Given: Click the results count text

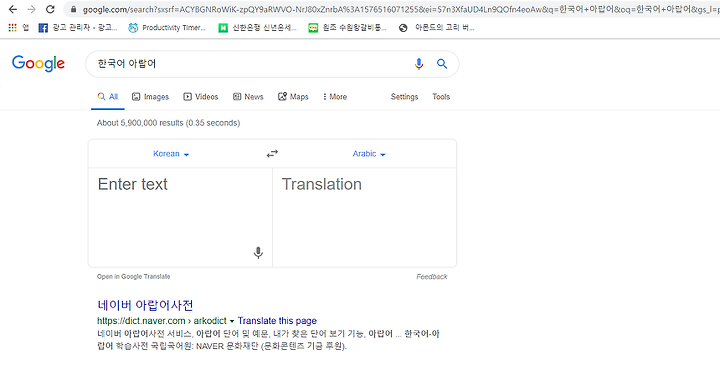Looking at the screenshot, I should coord(169,123).
